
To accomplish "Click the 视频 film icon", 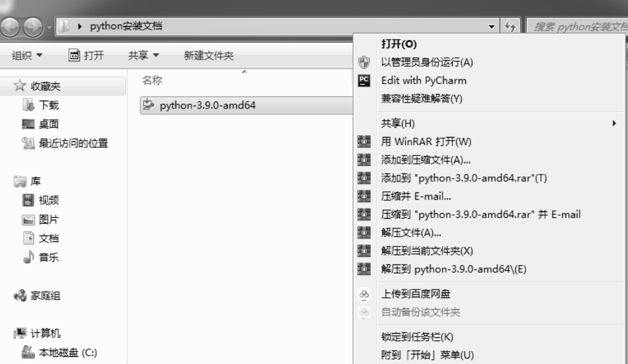I will (28, 200).
